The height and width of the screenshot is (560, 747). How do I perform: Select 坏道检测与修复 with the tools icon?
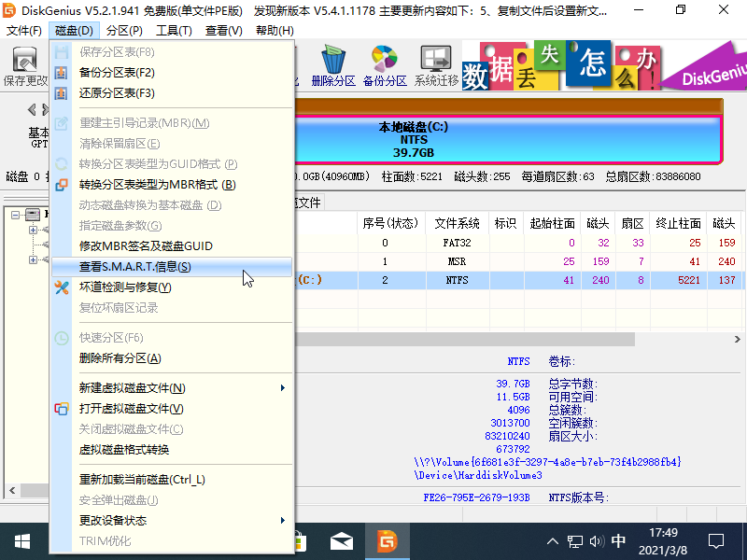pos(125,287)
